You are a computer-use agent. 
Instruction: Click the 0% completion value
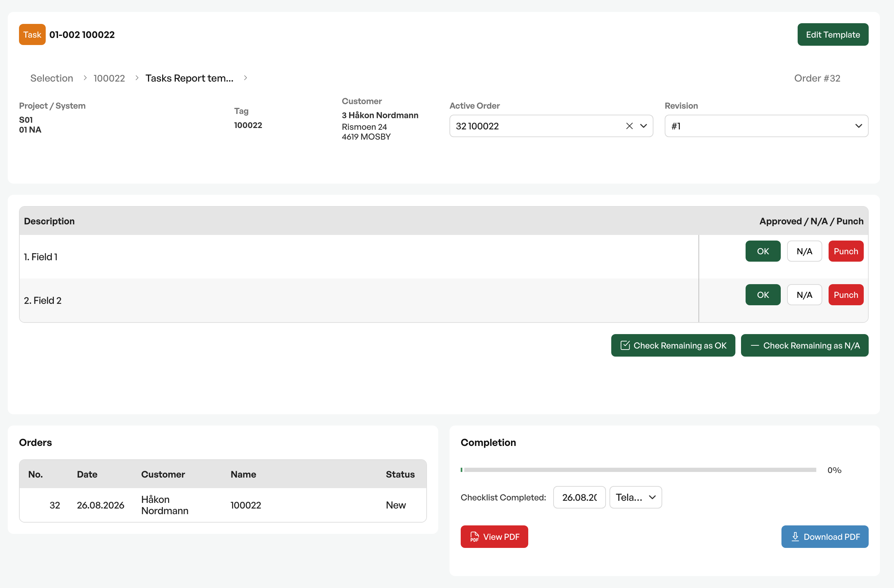pyautogui.click(x=834, y=471)
